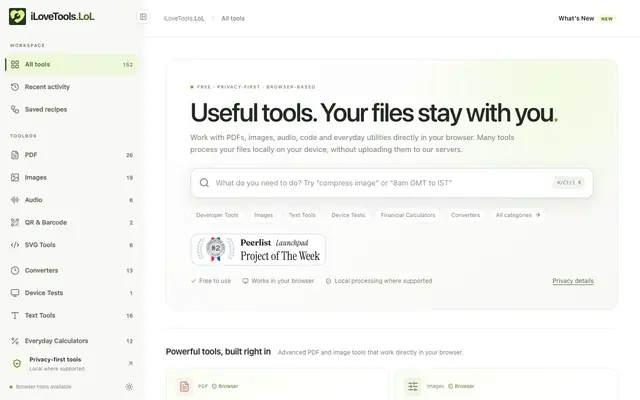Open Saved recipes
The image size is (640, 400).
point(72,109)
